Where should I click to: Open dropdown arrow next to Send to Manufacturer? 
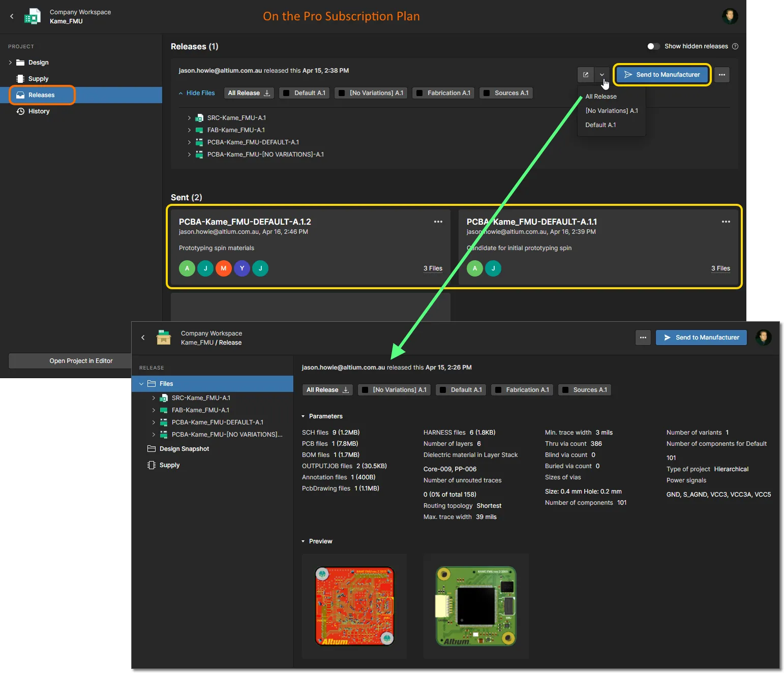[602, 75]
